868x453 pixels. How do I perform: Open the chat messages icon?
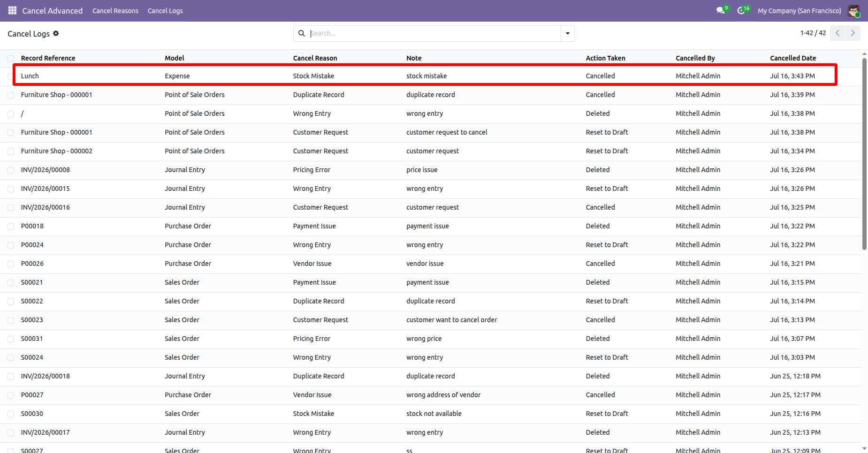click(x=721, y=10)
